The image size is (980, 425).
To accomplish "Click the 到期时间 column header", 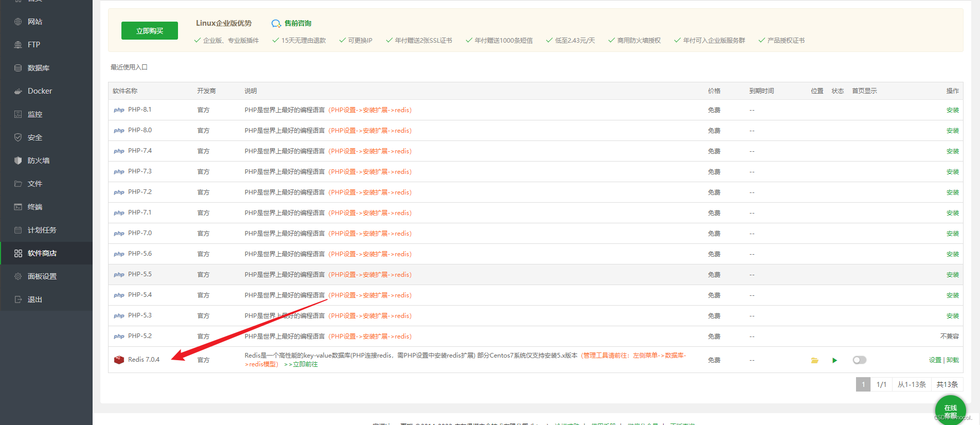I will pos(761,91).
